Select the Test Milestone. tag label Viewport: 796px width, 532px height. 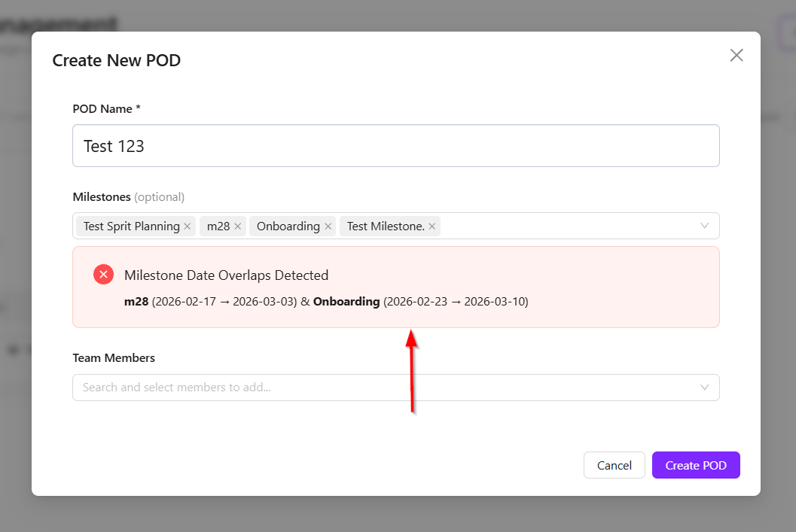click(386, 226)
